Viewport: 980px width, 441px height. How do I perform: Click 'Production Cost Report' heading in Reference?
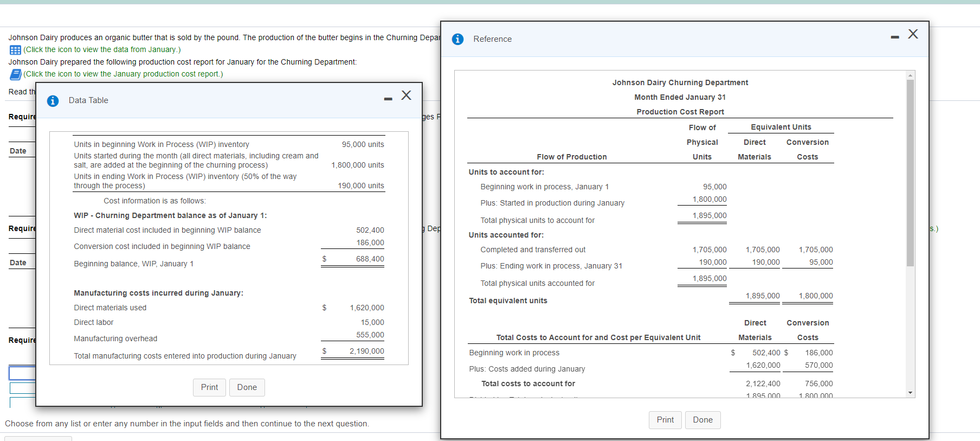pos(680,112)
